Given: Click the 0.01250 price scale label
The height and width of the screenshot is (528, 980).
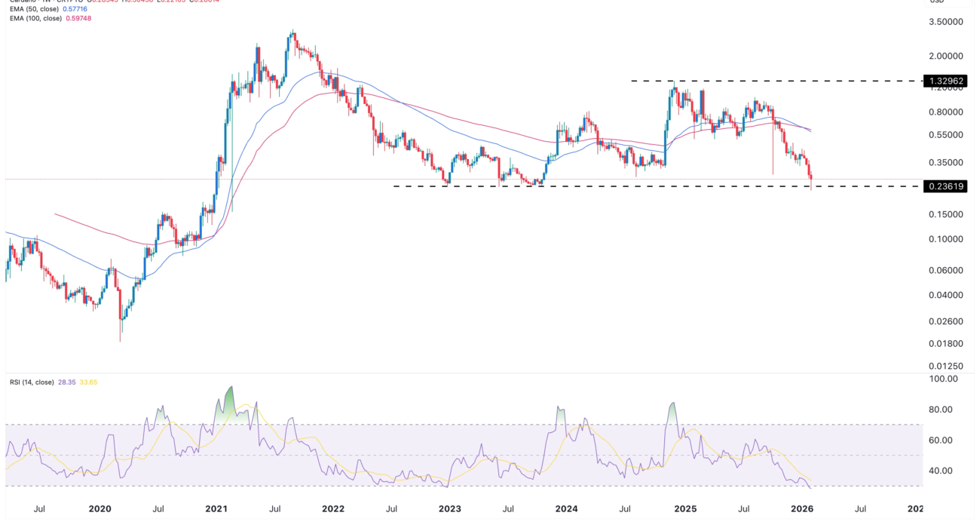Looking at the screenshot, I should point(947,366).
